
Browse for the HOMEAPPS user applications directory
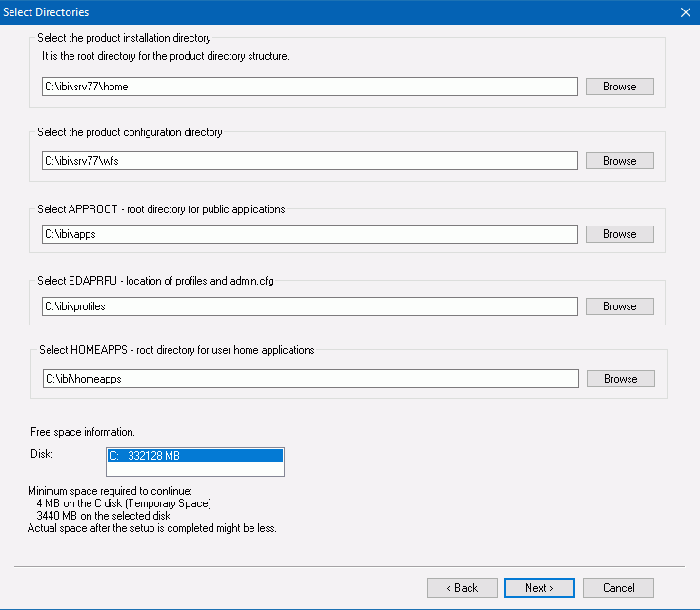tap(621, 379)
